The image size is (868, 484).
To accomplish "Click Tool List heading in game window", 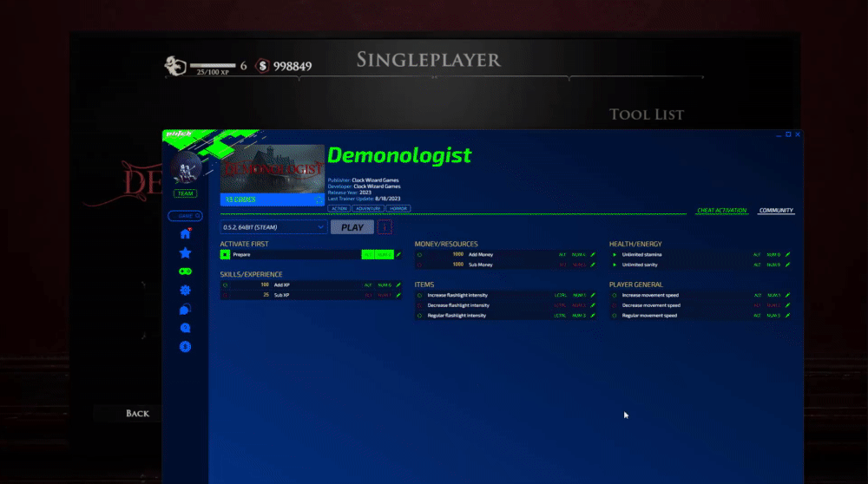I will (647, 114).
